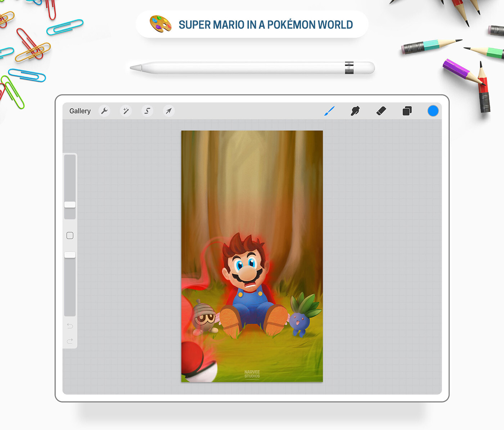Tap the square modify button in sidebar
This screenshot has width=504, height=430.
coord(70,236)
